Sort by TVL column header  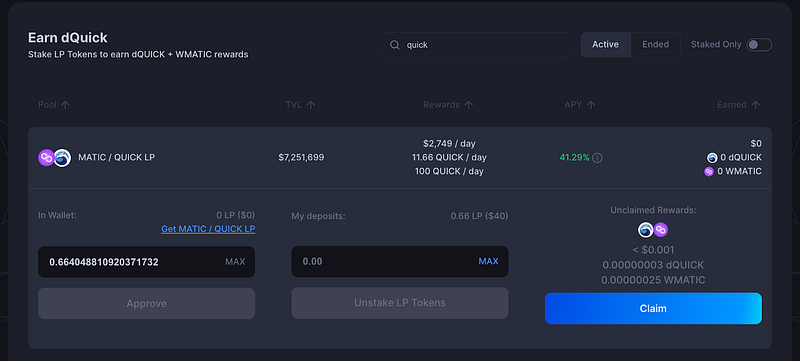point(300,105)
